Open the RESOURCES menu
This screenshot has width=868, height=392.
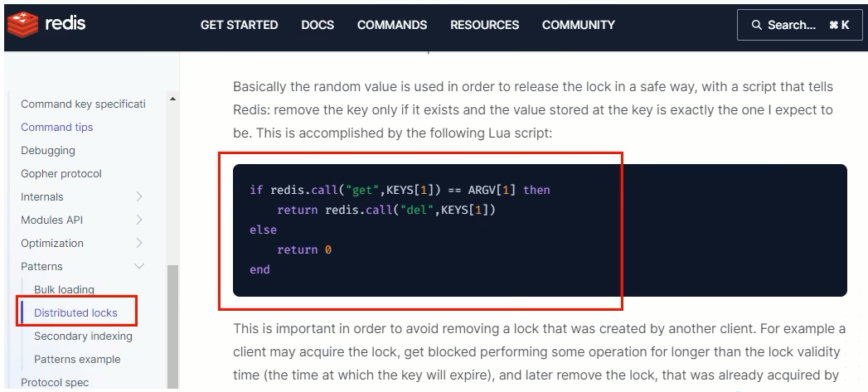[484, 25]
